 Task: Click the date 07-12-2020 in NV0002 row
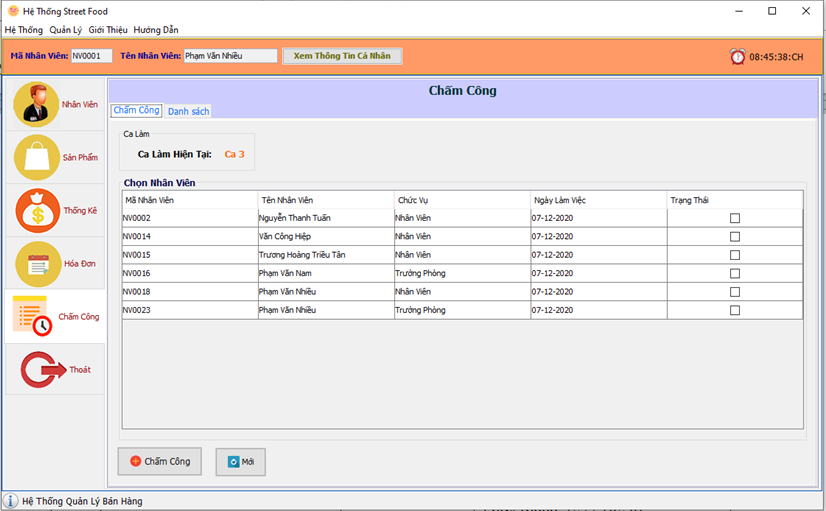tap(552, 218)
